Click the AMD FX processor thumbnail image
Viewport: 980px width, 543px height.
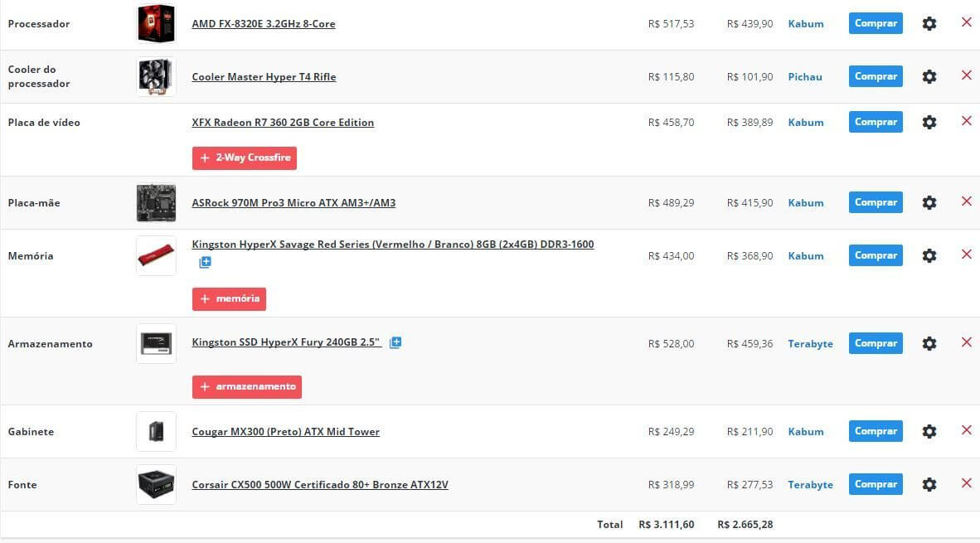[156, 23]
